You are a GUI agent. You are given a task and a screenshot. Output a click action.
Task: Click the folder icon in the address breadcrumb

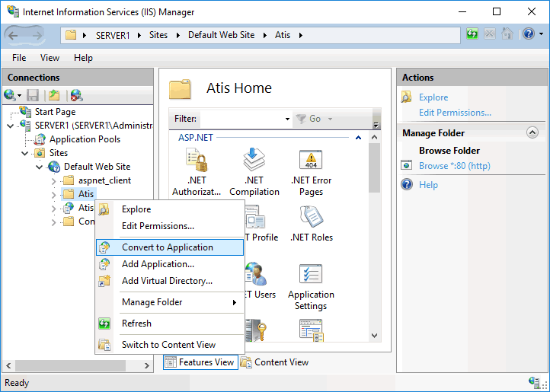click(71, 35)
